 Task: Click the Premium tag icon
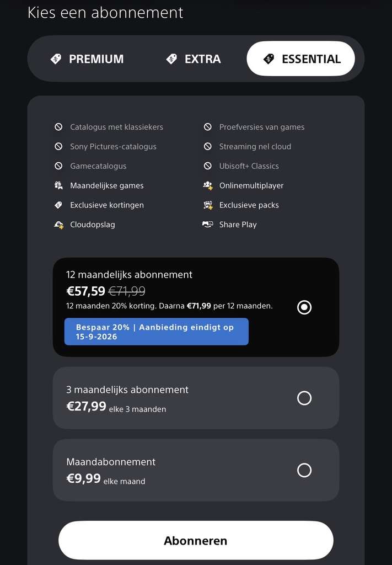(x=56, y=58)
